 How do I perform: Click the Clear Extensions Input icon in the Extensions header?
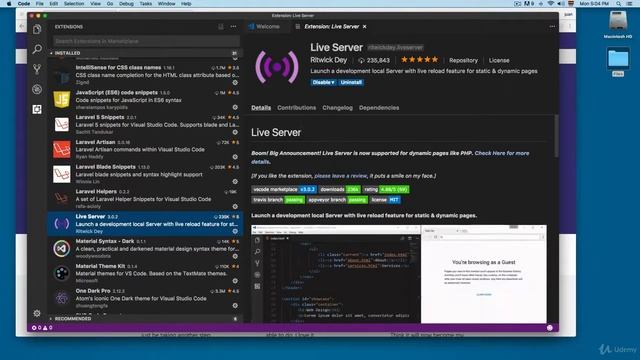(x=221, y=27)
